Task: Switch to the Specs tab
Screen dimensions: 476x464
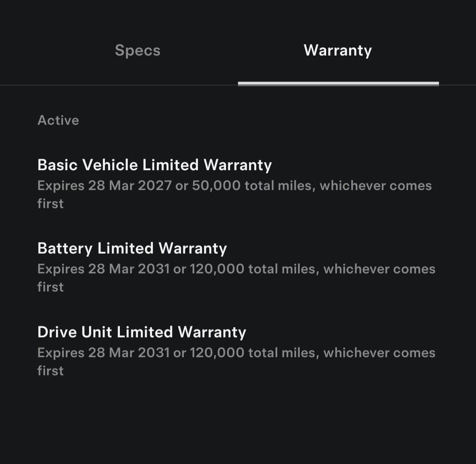Action: pyautogui.click(x=138, y=50)
